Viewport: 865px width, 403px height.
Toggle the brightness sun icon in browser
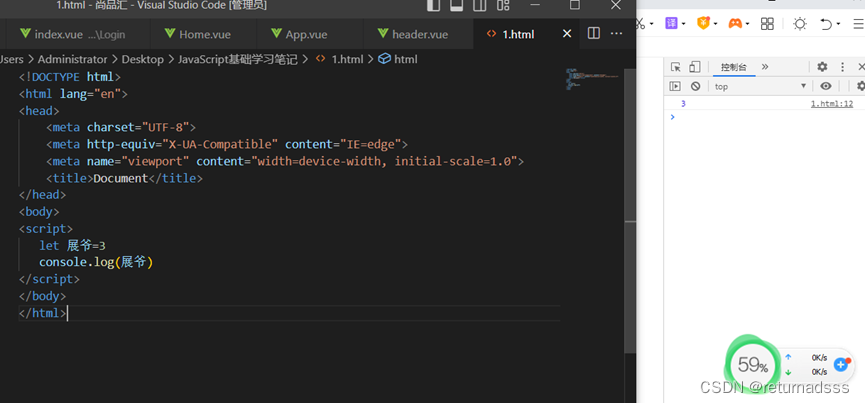click(800, 23)
